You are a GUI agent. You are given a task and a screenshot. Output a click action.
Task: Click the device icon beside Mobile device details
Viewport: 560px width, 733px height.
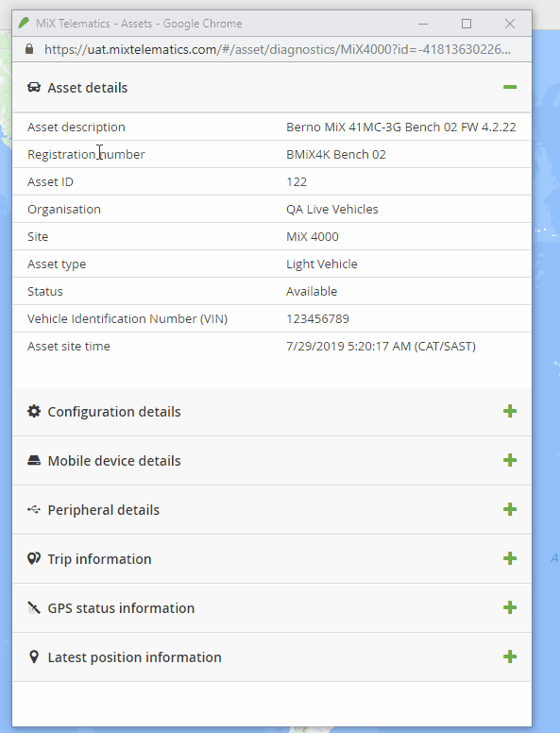click(34, 460)
